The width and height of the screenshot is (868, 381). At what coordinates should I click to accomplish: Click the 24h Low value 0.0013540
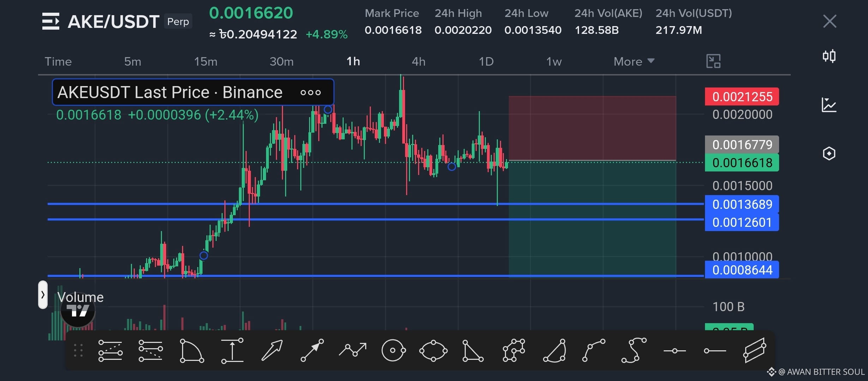point(533,30)
